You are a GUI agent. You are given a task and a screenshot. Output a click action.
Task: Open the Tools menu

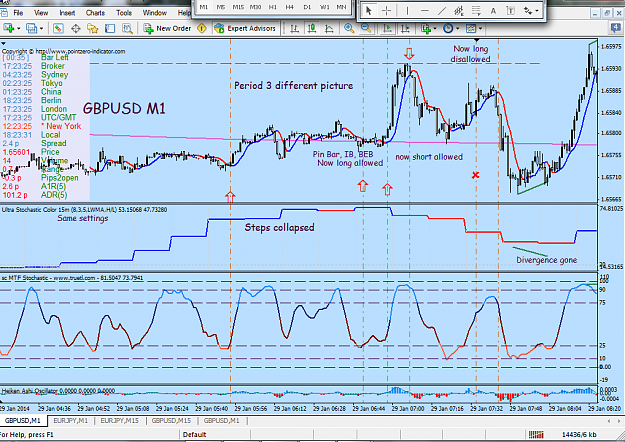[x=124, y=13]
